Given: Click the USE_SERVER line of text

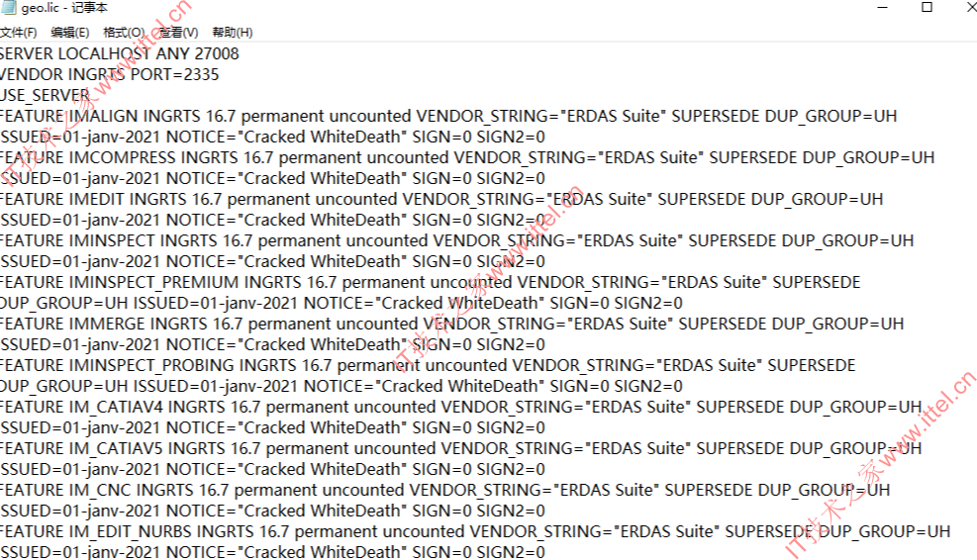Looking at the screenshot, I should point(45,95).
